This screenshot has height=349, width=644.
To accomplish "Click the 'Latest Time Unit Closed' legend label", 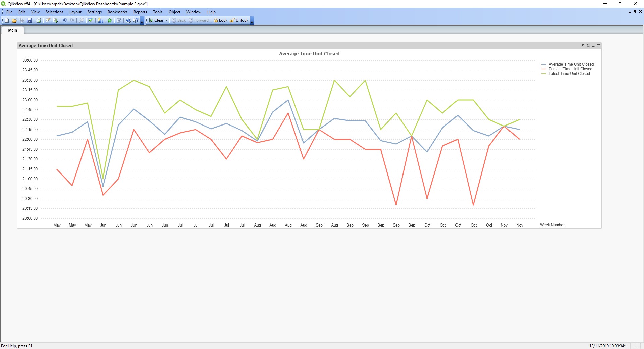I will pyautogui.click(x=569, y=74).
